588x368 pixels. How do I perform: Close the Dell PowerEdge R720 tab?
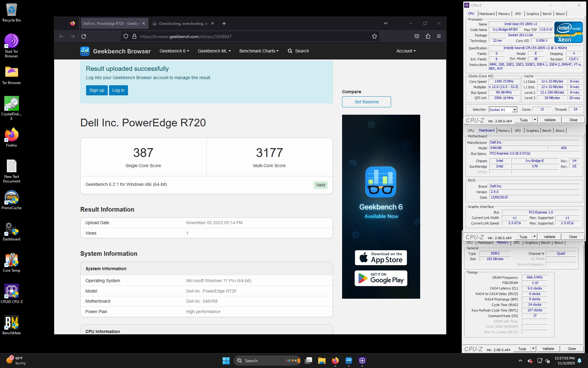pyautogui.click(x=143, y=24)
